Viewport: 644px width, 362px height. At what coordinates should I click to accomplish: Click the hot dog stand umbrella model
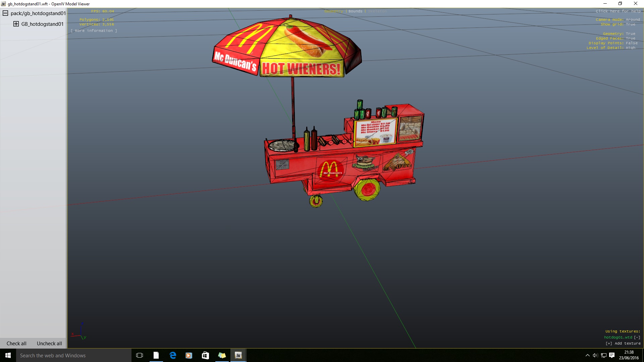pyautogui.click(x=287, y=46)
